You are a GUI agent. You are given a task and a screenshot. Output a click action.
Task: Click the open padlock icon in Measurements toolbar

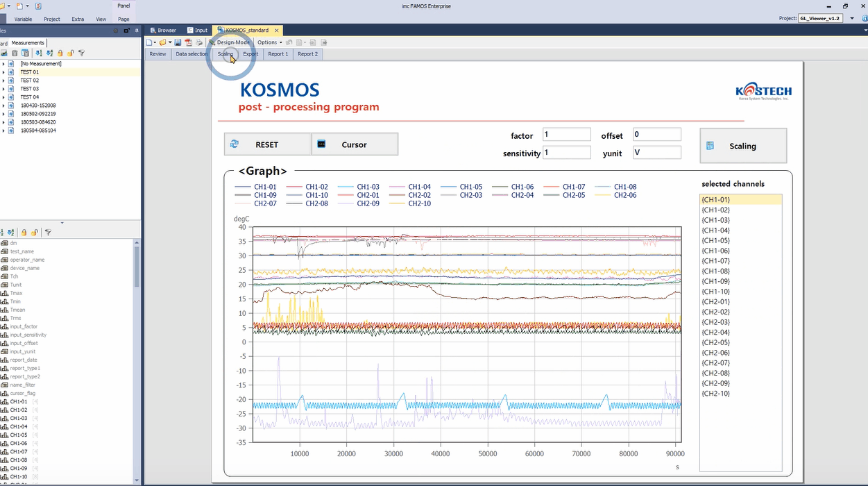coord(71,53)
